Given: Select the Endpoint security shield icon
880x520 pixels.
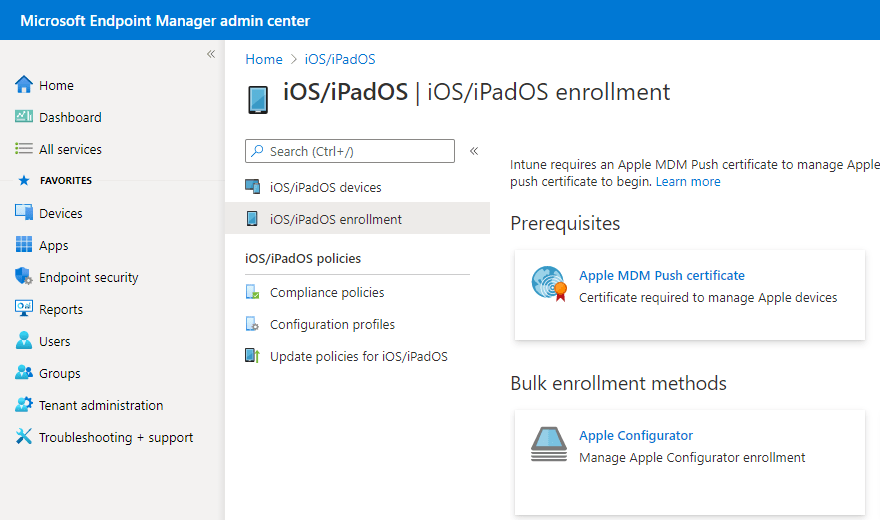Looking at the screenshot, I should [24, 277].
